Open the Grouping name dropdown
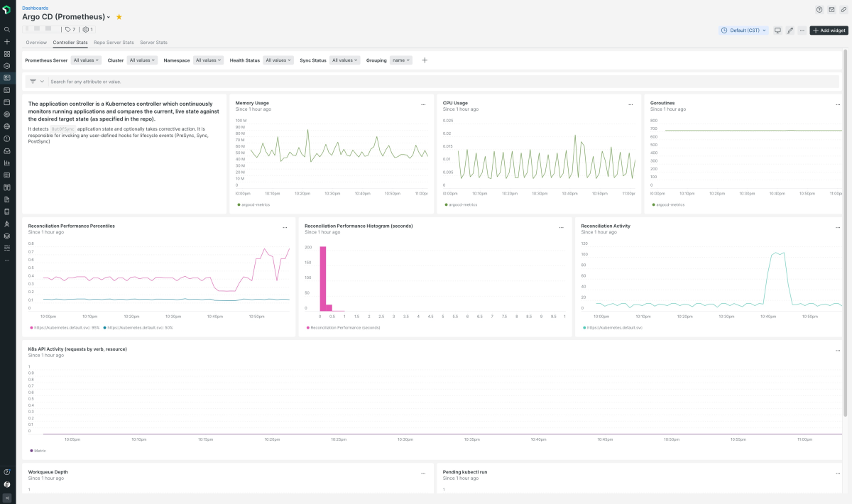The image size is (852, 504). point(401,60)
